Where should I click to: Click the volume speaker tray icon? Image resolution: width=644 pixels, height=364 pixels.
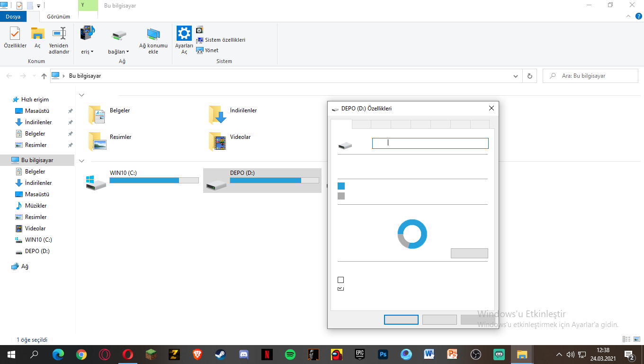point(571,354)
